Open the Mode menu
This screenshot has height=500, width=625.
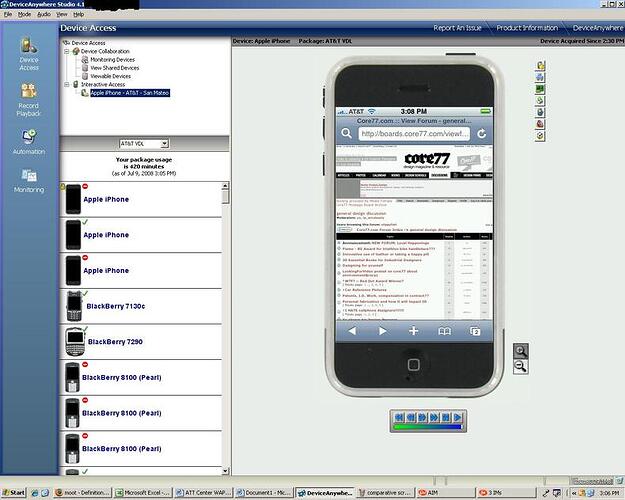coord(24,14)
